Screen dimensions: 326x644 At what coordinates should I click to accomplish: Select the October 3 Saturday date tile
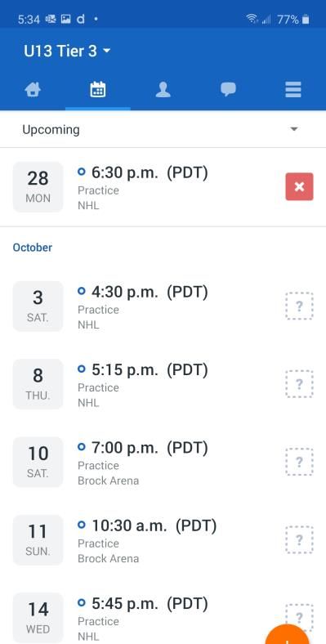click(x=38, y=306)
